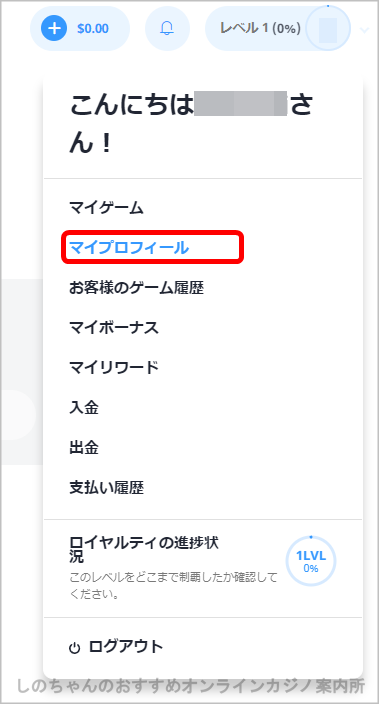Open マイボーナス page
379x704 pixels.
click(x=114, y=328)
